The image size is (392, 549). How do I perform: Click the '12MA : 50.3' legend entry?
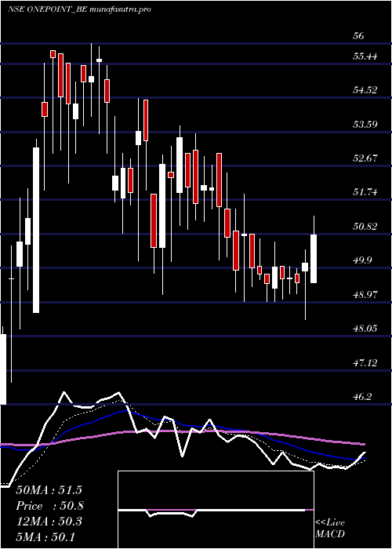pyautogui.click(x=49, y=522)
